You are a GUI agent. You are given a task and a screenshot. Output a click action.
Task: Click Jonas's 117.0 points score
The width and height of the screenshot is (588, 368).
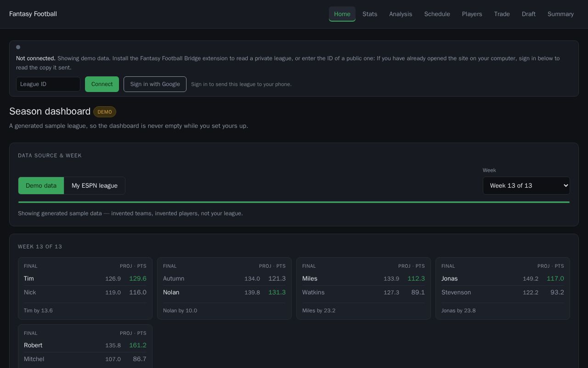point(555,278)
